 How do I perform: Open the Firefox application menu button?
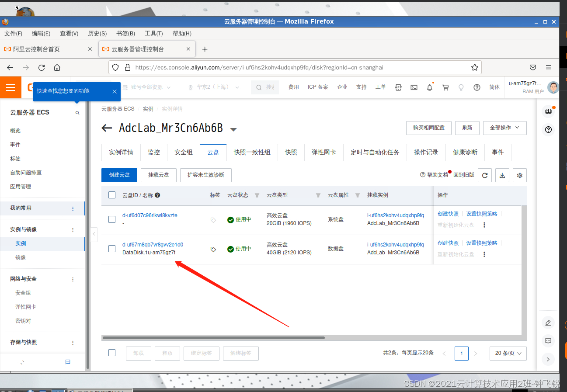pos(548,67)
